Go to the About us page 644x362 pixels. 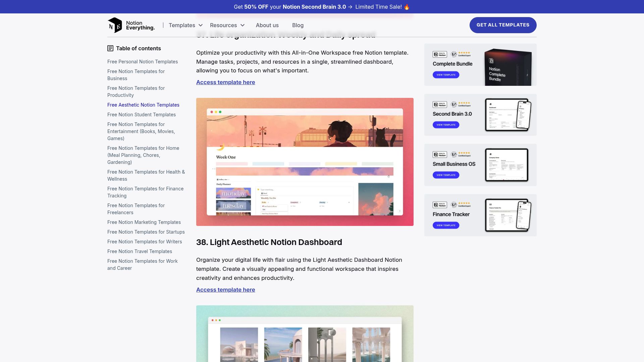(x=267, y=25)
